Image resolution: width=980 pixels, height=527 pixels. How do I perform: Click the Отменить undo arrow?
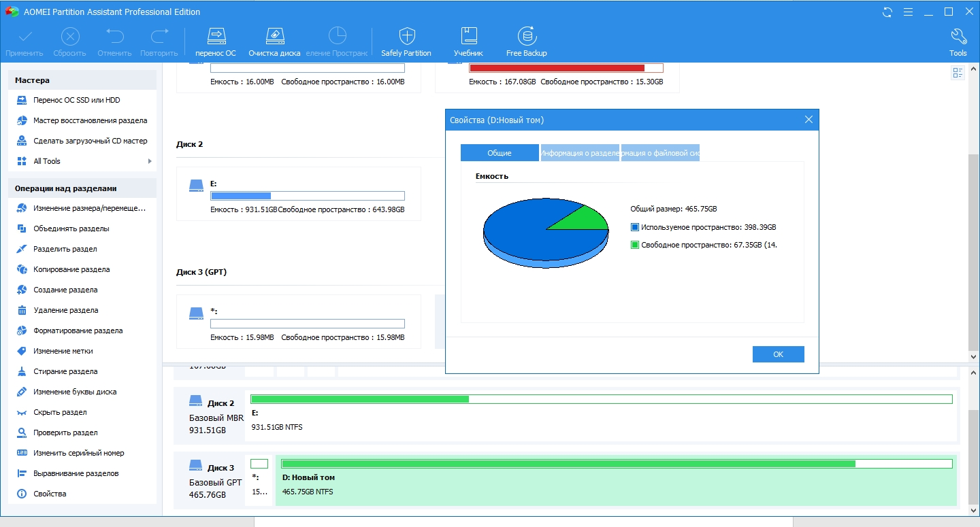(x=114, y=42)
